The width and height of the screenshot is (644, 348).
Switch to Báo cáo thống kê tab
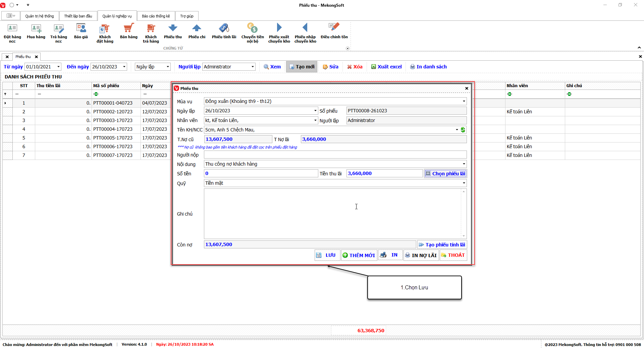point(156,16)
